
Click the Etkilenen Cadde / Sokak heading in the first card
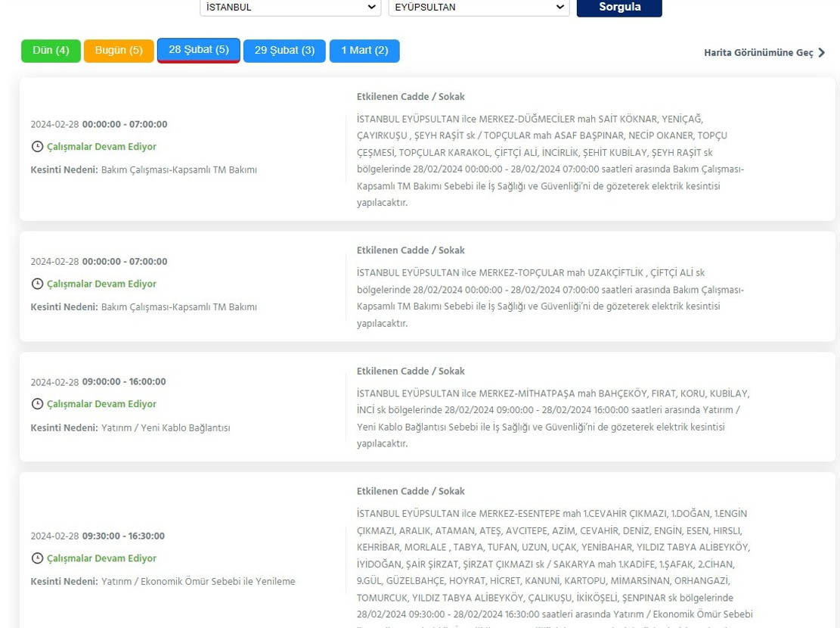point(411,97)
